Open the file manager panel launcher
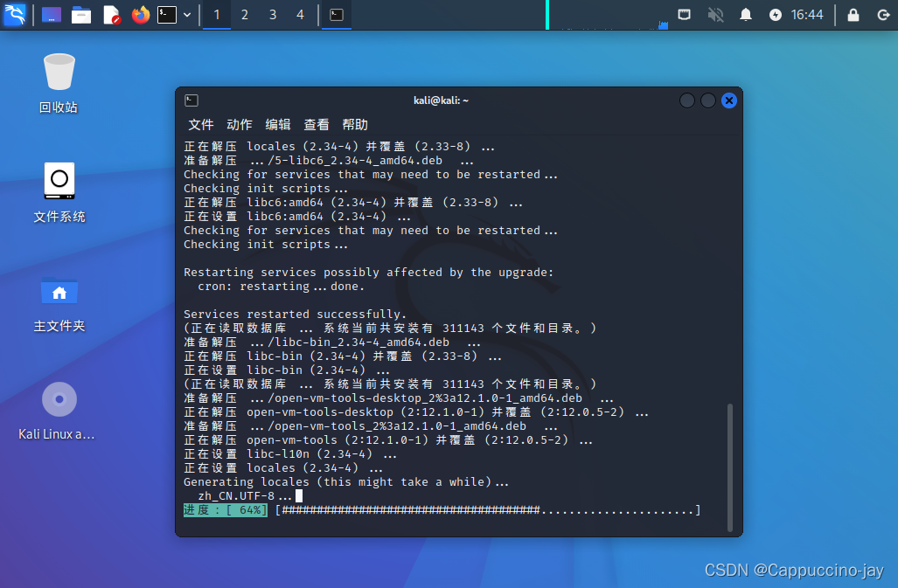The image size is (898, 588). point(80,15)
